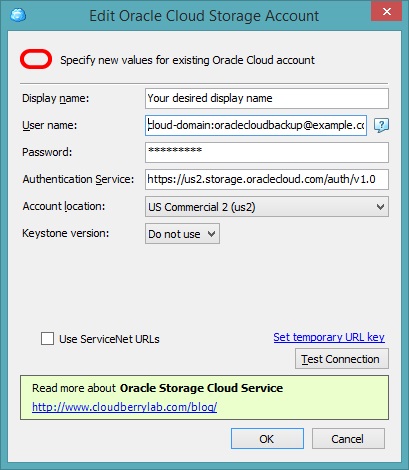The width and height of the screenshot is (409, 470).
Task: Focus the Display name input field
Action: point(267,98)
